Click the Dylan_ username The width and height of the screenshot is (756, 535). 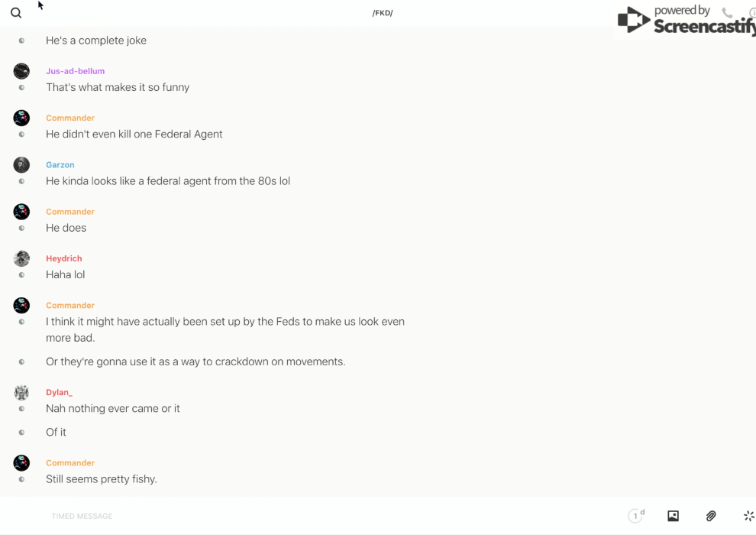click(x=59, y=392)
